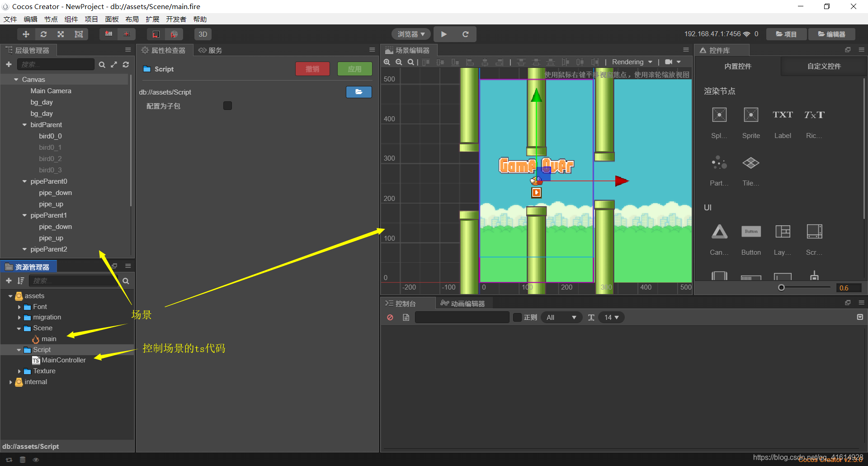Click the hierarchy search field

tap(56, 65)
